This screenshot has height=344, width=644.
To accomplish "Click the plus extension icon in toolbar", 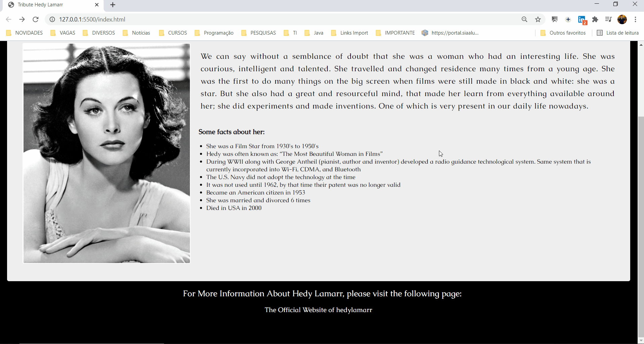I will (568, 19).
